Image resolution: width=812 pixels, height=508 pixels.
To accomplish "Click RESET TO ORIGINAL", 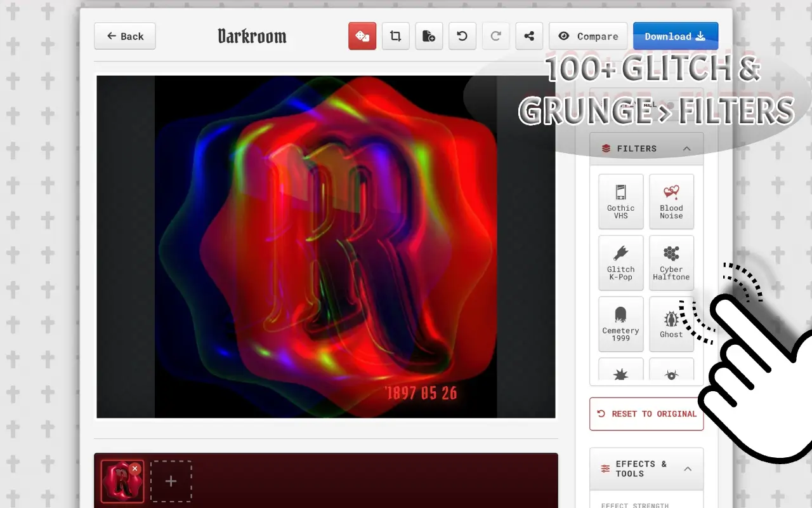I will pos(646,413).
